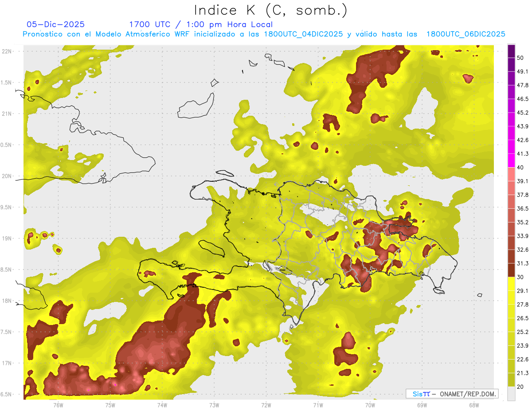Click the legend value '27.8'
This screenshot has width=532, height=411.
point(523,305)
